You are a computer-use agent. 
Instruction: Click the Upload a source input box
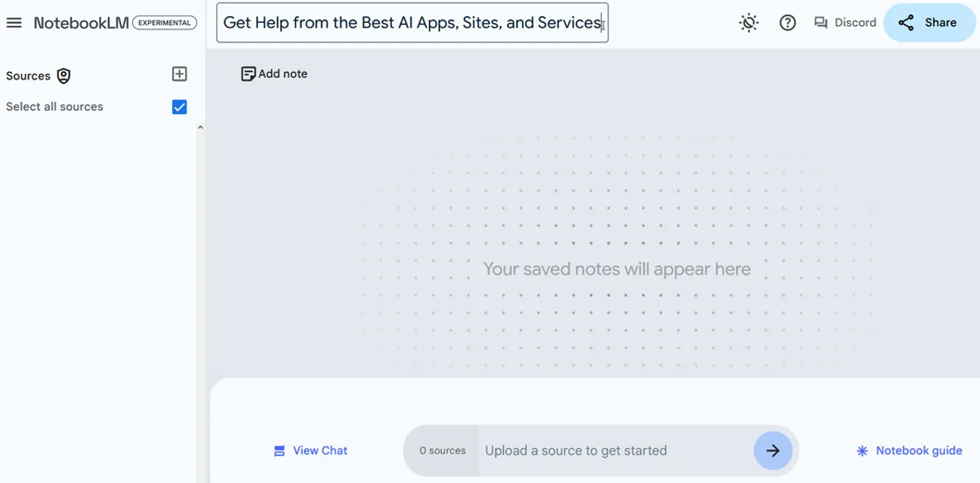tap(612, 451)
